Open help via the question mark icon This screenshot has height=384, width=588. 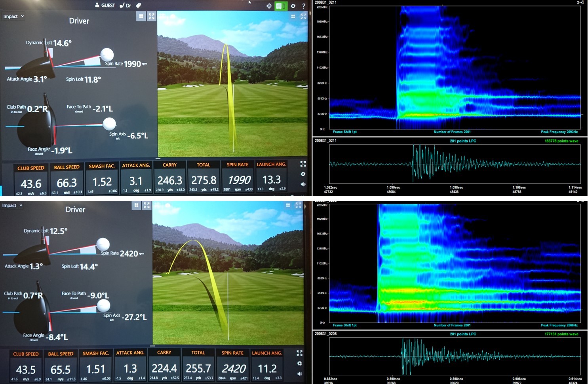click(x=304, y=6)
